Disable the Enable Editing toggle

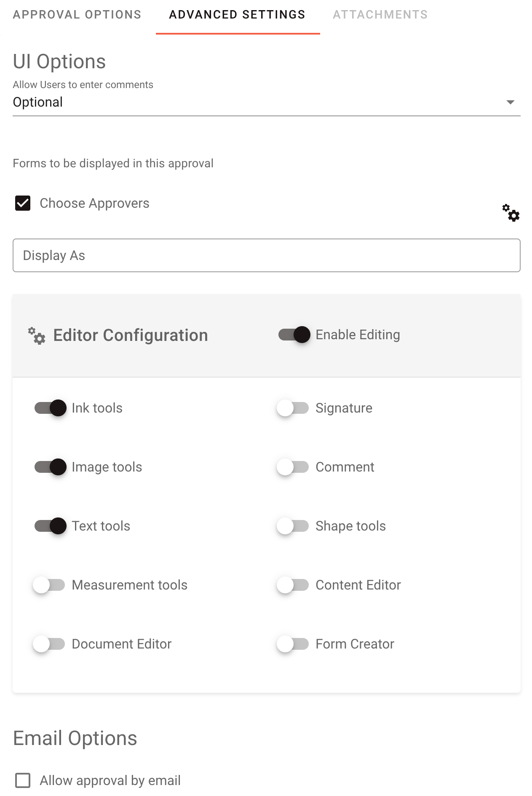click(x=294, y=334)
